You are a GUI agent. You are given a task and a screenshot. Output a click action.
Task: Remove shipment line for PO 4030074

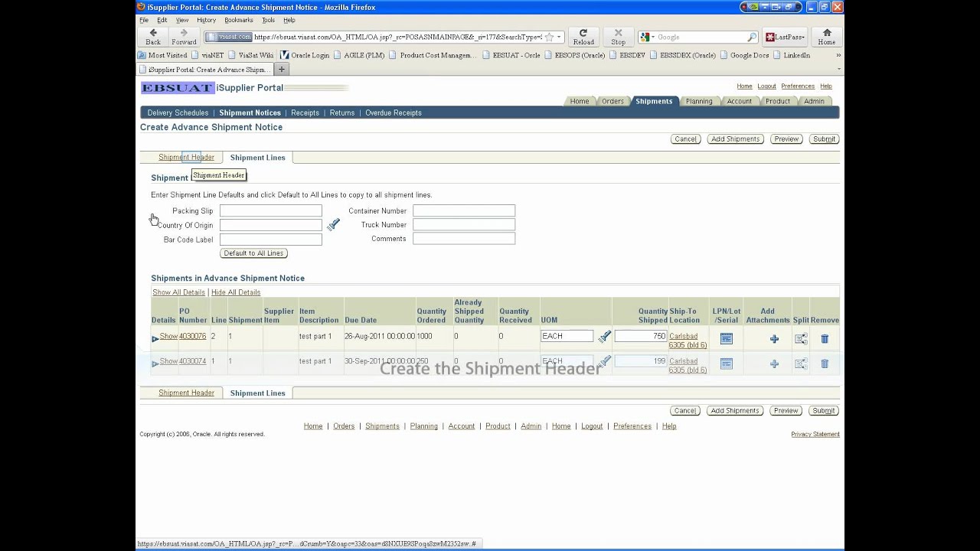point(825,364)
